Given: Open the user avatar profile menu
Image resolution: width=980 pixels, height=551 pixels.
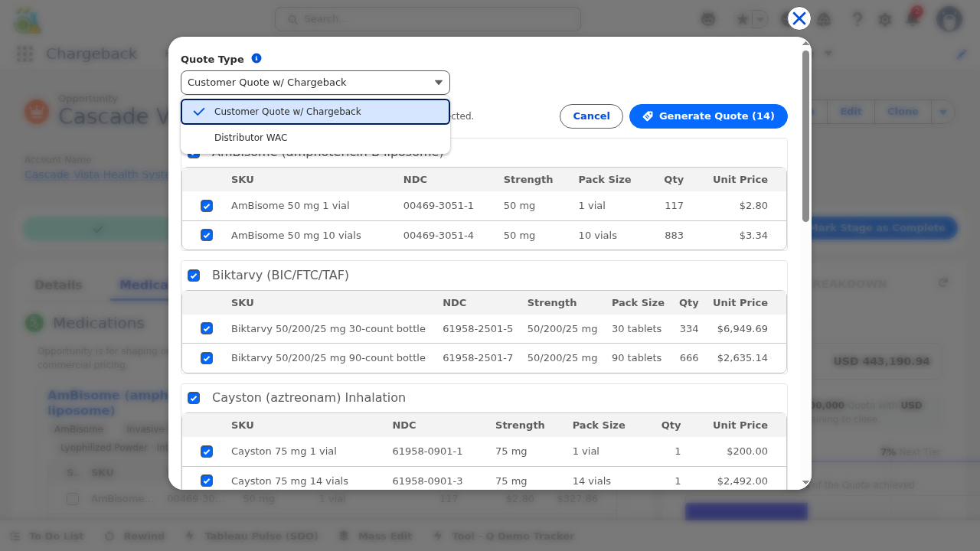Looking at the screenshot, I should point(949,19).
